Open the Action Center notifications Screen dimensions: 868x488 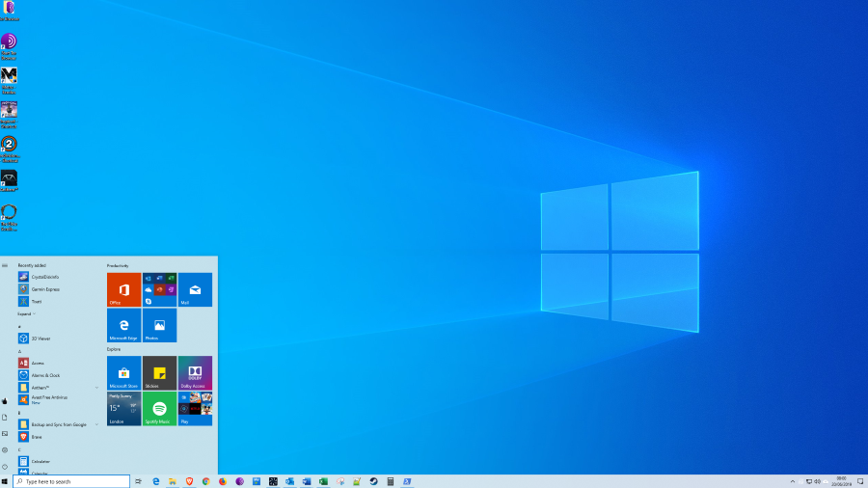[x=860, y=482]
